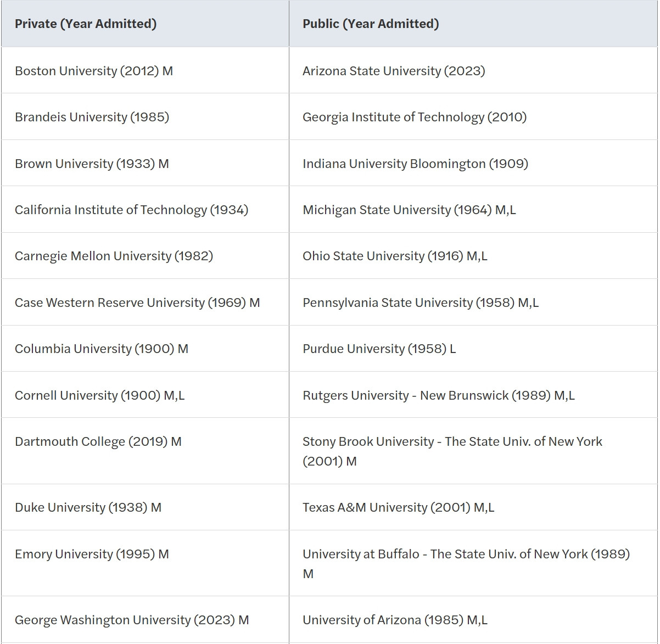Viewport: 660px width, 644px height.
Task: Select Columbia University (1900) cell
Action: coord(145,349)
